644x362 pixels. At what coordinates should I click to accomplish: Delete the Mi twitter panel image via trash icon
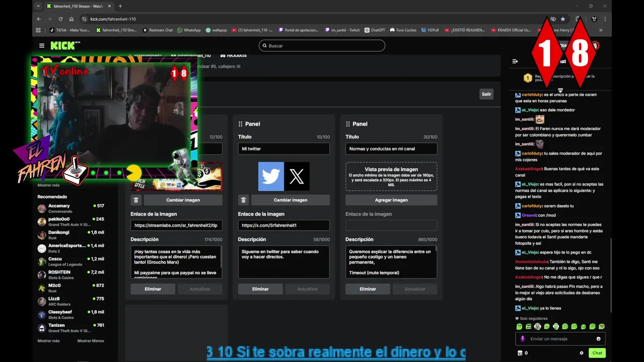244,200
